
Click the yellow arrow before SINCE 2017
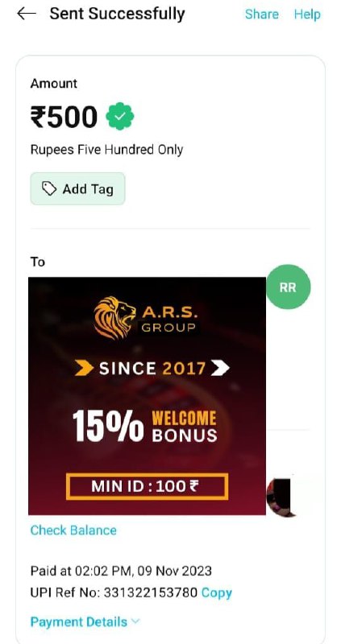(85, 369)
